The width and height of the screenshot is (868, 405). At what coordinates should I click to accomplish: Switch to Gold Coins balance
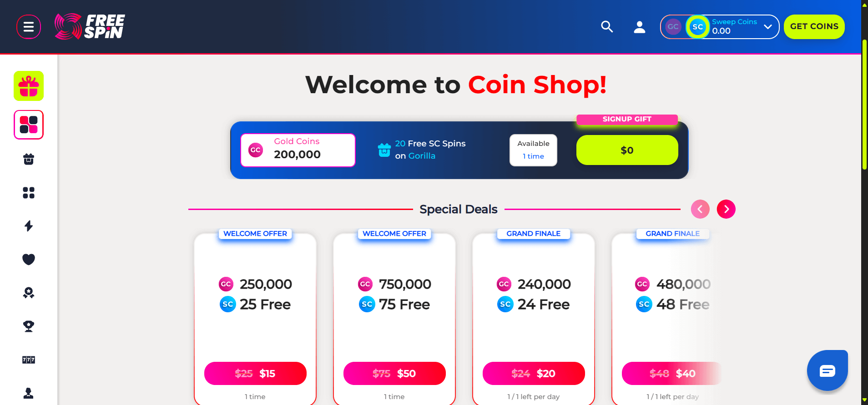[x=673, y=27]
